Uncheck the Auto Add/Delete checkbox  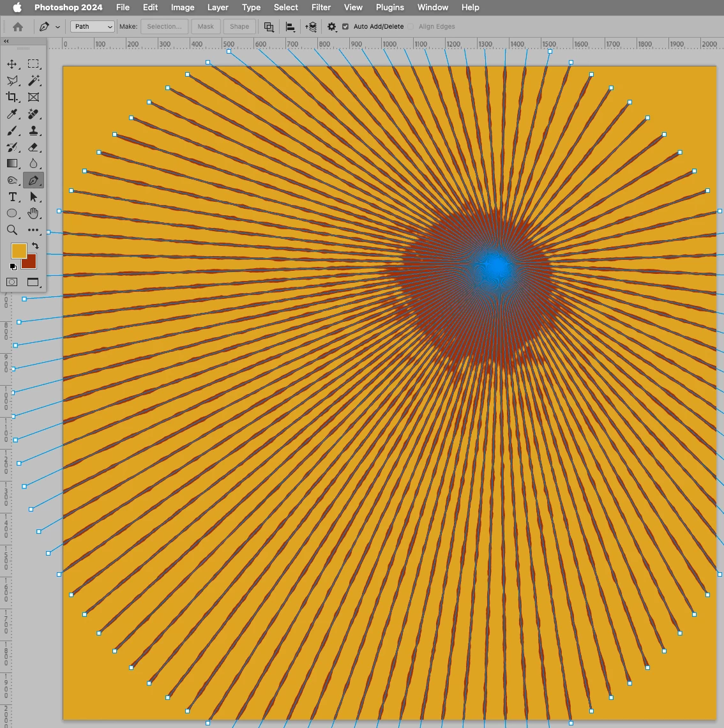click(x=345, y=26)
